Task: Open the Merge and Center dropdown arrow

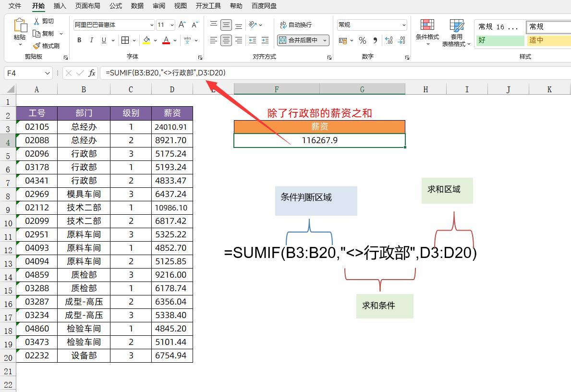Action: coord(325,40)
